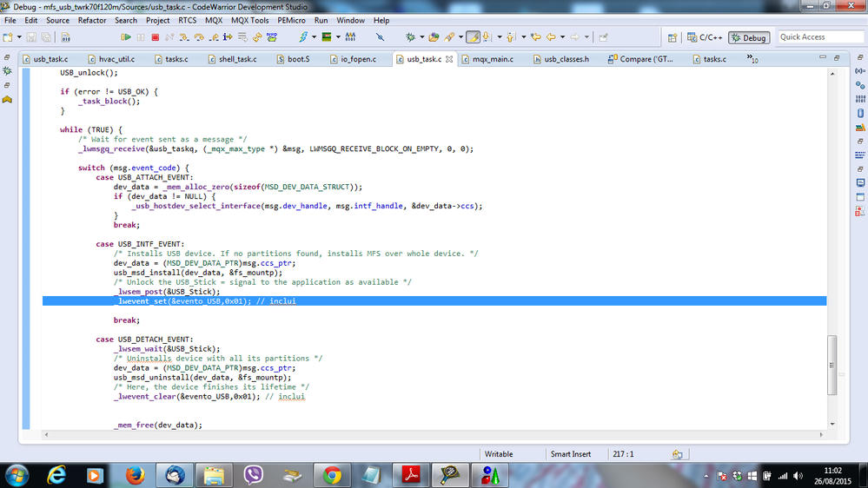Screen dimensions: 868x488
Task: Click the Smart Insert status entry
Action: [x=571, y=454]
